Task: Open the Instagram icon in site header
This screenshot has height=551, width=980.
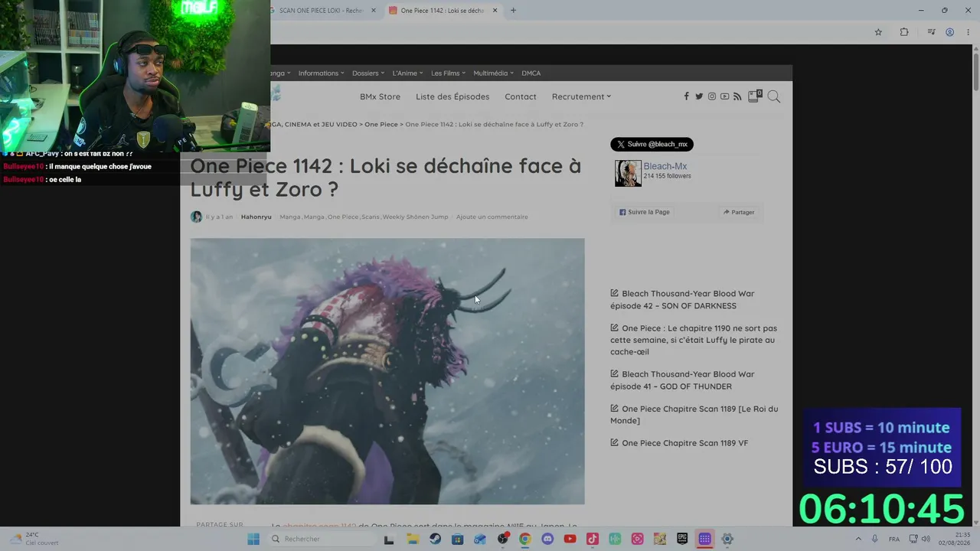Action: click(712, 96)
